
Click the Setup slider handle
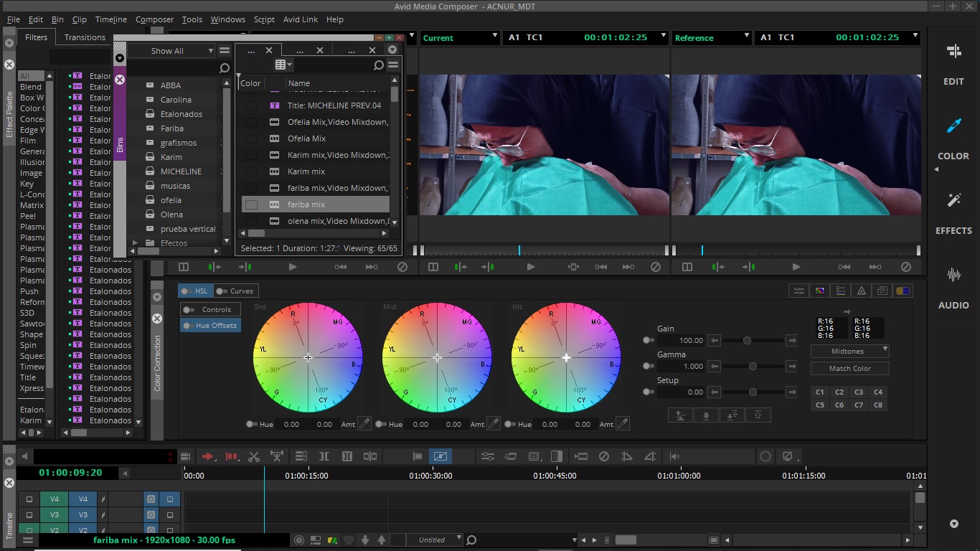(753, 392)
